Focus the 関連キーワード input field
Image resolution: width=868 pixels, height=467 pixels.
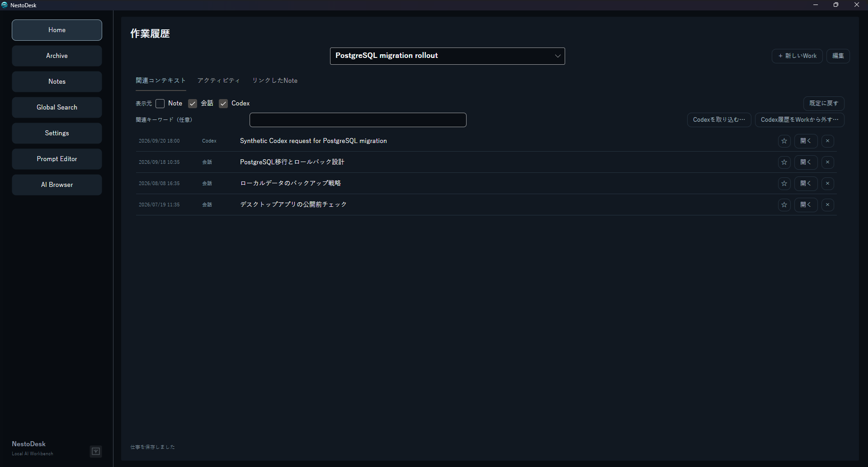pyautogui.click(x=358, y=120)
